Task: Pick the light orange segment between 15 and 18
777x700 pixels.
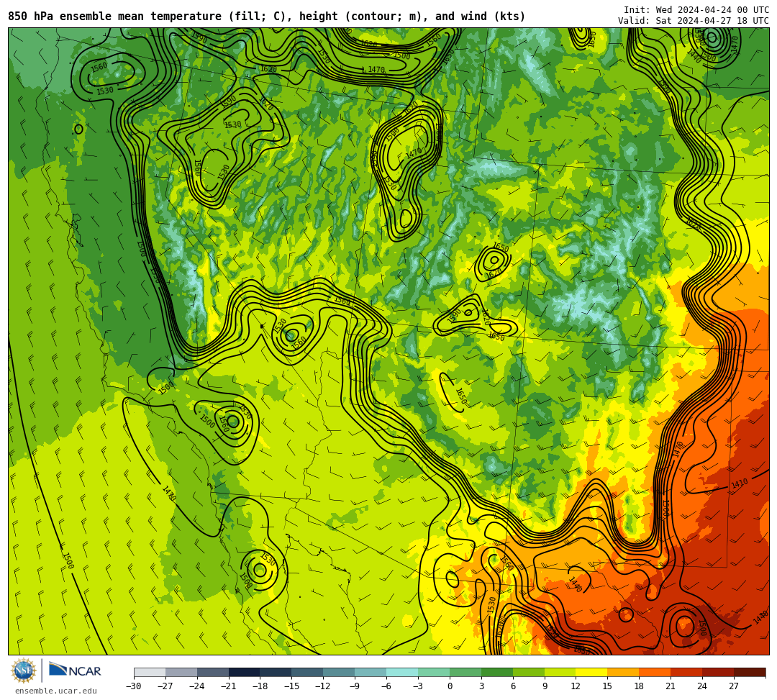Action: [623, 672]
